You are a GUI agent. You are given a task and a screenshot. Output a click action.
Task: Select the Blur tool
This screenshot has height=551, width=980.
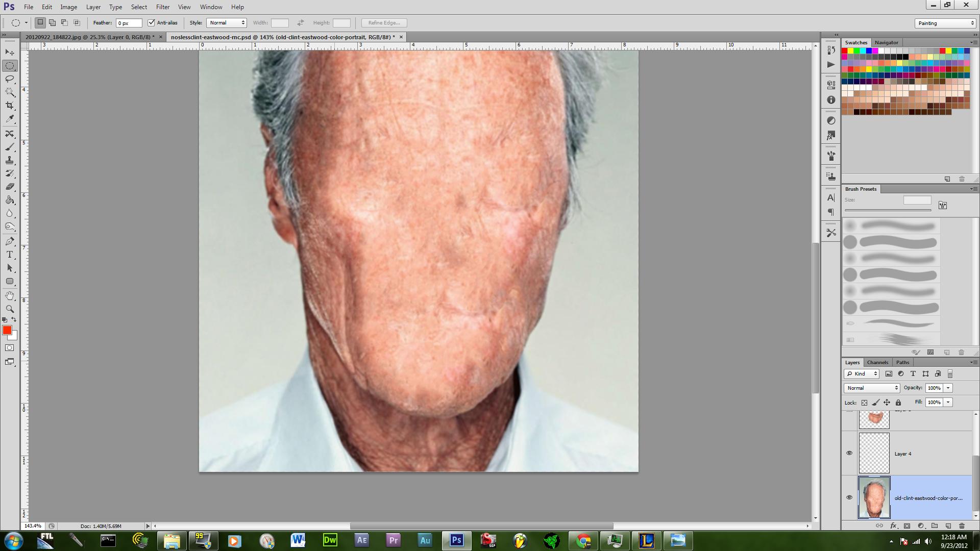tap(10, 213)
